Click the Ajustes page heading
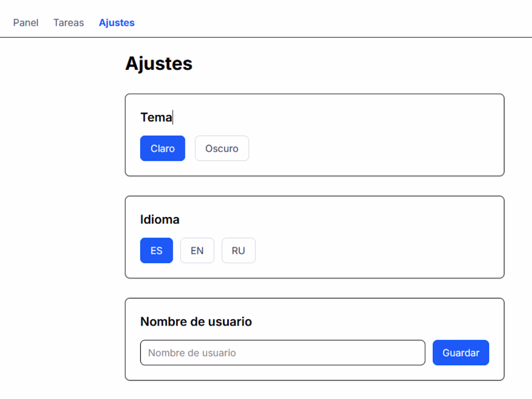 (159, 63)
